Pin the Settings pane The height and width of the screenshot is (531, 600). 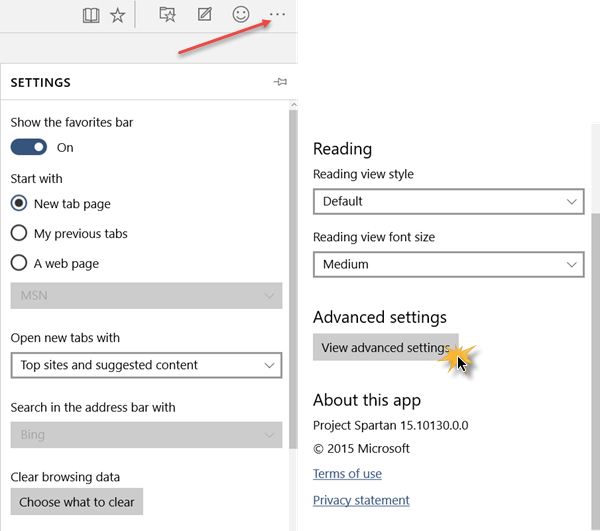pos(280,82)
